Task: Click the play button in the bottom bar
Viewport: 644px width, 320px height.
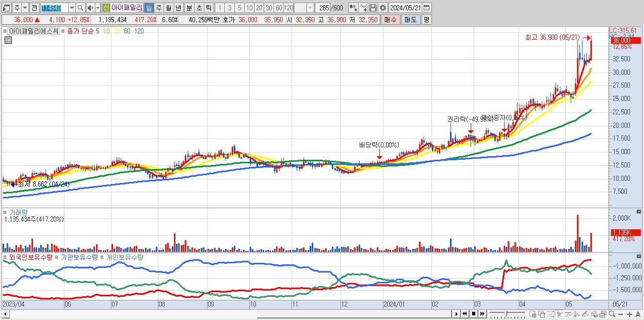Action: click(x=457, y=313)
